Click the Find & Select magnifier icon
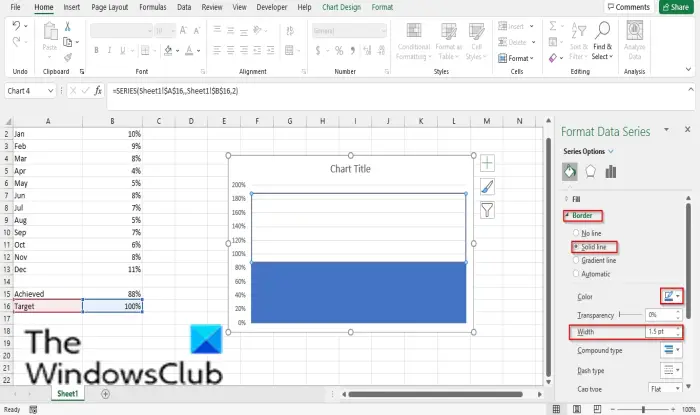The image size is (700, 415). pos(602,30)
